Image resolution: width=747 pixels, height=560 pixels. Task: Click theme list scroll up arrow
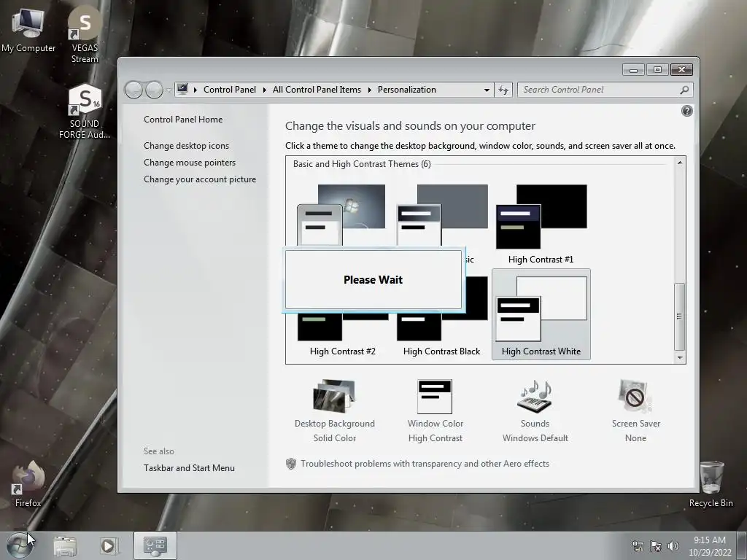tap(680, 163)
